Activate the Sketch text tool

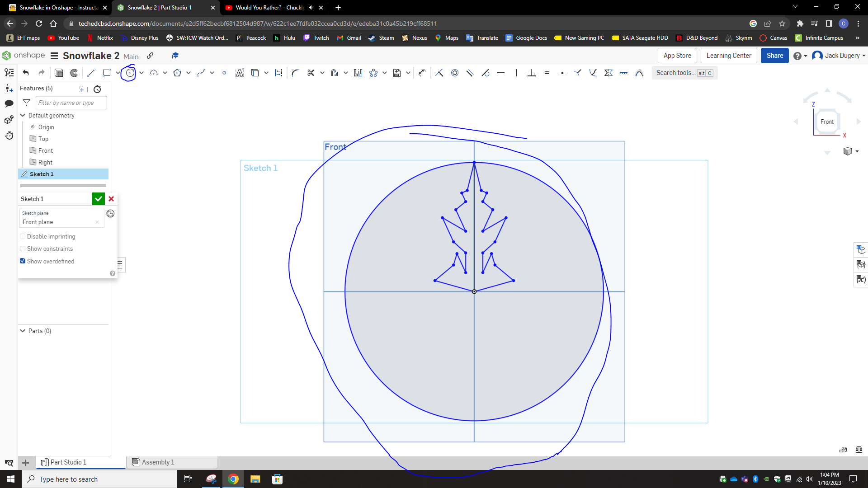(240, 72)
